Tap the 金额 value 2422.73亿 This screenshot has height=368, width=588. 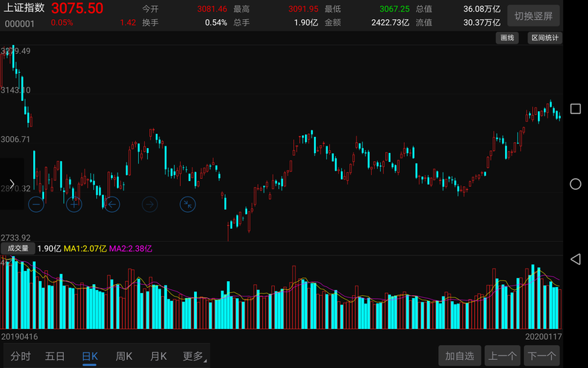coord(390,23)
